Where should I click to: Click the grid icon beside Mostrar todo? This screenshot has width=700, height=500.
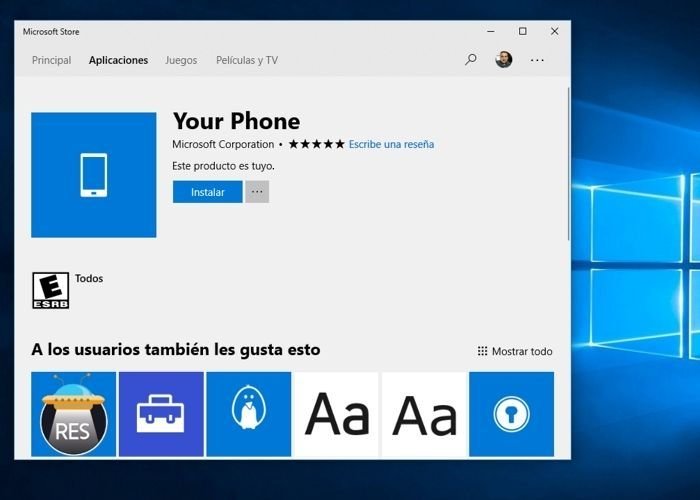coord(483,351)
